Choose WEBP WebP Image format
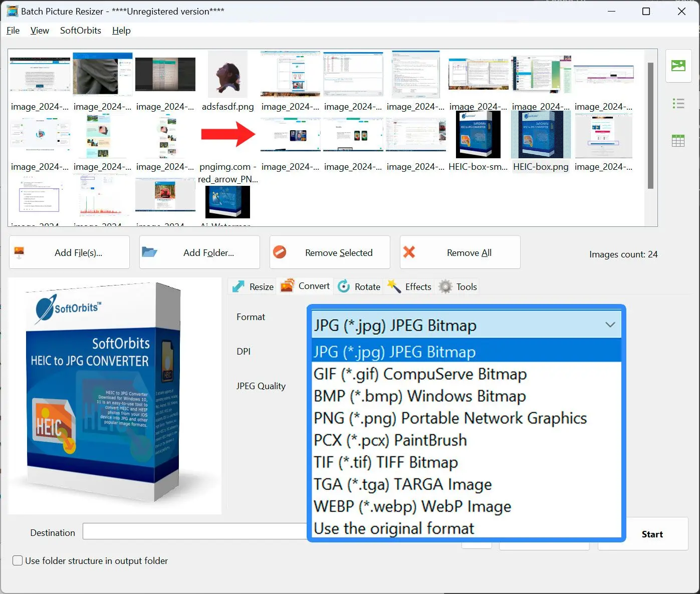This screenshot has height=594, width=700. click(x=466, y=506)
